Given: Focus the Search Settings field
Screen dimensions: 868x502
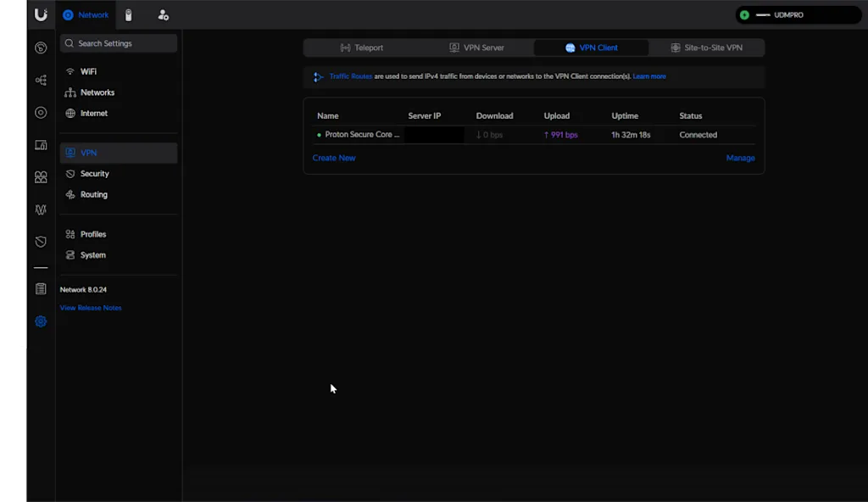Looking at the screenshot, I should coord(119,43).
